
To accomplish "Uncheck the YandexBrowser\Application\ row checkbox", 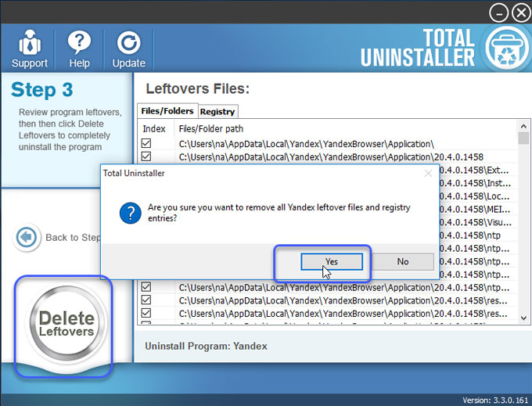I will click(x=146, y=143).
